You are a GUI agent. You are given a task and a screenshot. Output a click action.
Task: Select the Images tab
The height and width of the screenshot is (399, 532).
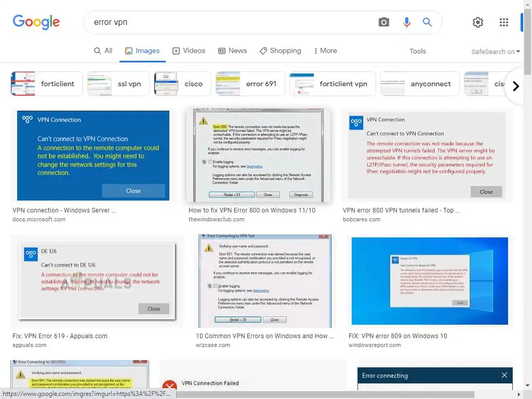coord(142,51)
